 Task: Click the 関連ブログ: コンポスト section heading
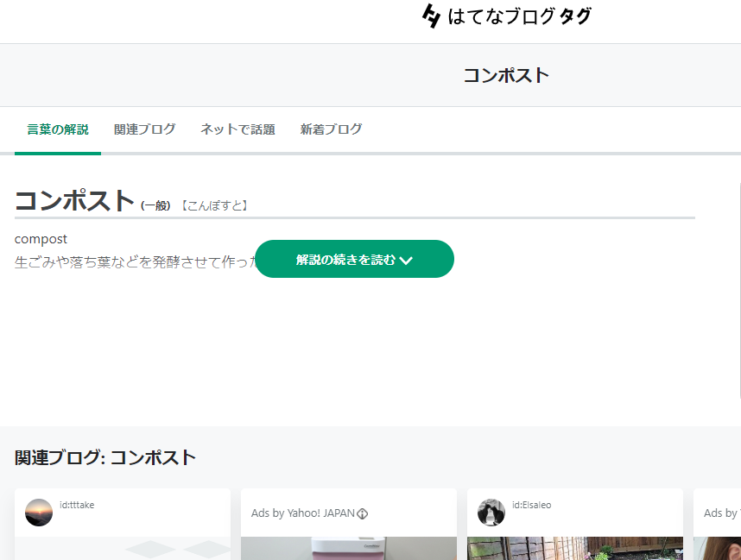tap(105, 457)
